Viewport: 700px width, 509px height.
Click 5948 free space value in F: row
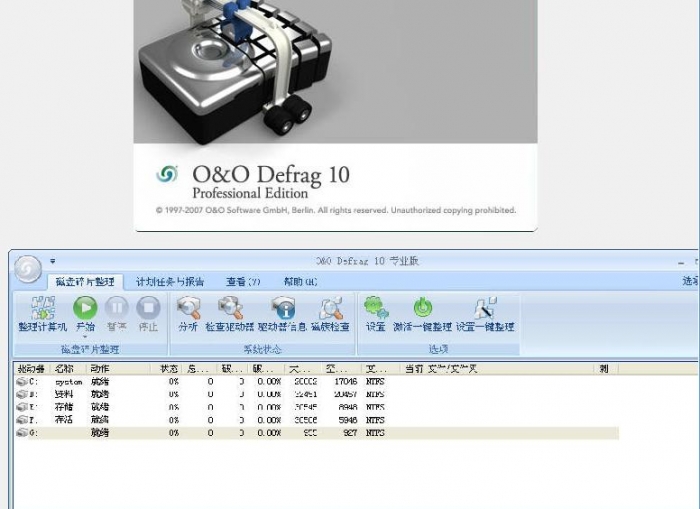pos(348,420)
